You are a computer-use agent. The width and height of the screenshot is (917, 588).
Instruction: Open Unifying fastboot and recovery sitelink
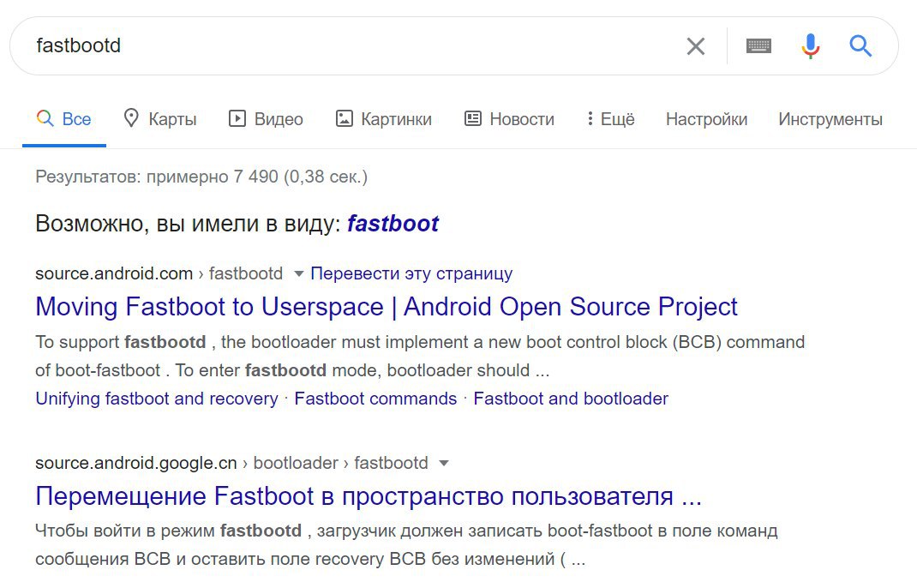157,399
